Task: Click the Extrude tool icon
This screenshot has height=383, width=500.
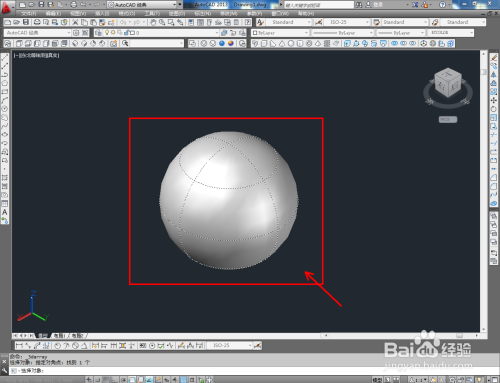Action: pos(347,44)
